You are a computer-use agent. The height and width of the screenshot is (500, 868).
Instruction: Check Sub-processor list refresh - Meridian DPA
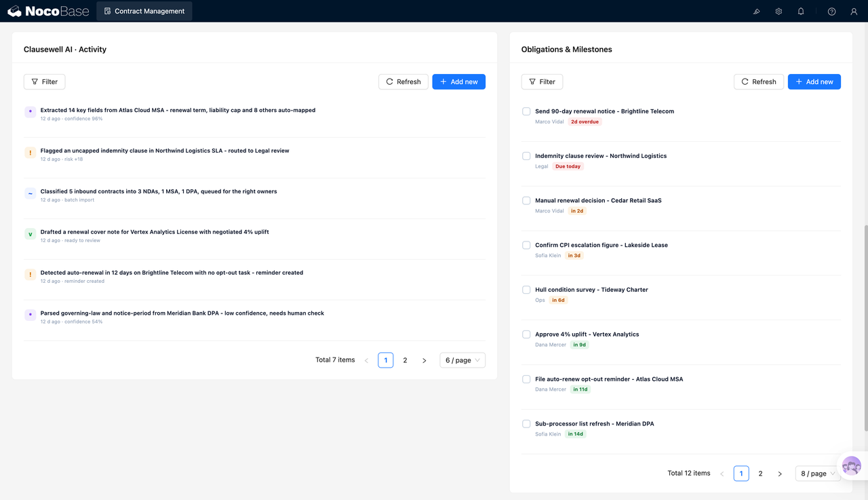(526, 423)
